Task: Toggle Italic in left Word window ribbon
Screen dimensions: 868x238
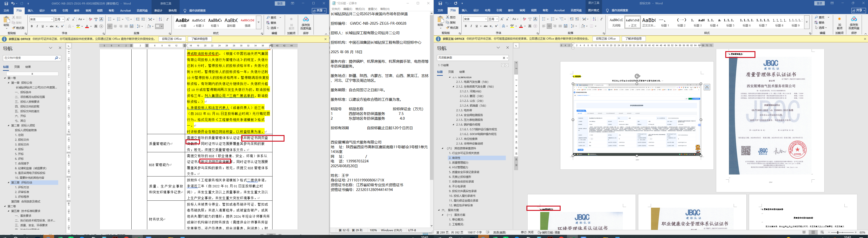Action: pos(37,26)
